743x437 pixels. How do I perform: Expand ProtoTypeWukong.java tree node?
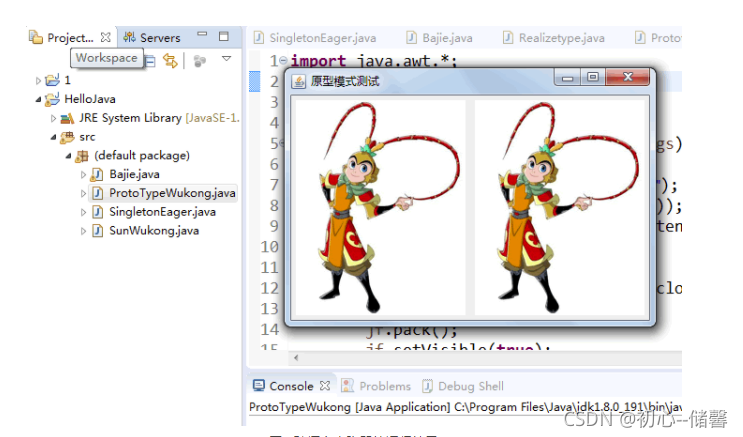click(83, 193)
